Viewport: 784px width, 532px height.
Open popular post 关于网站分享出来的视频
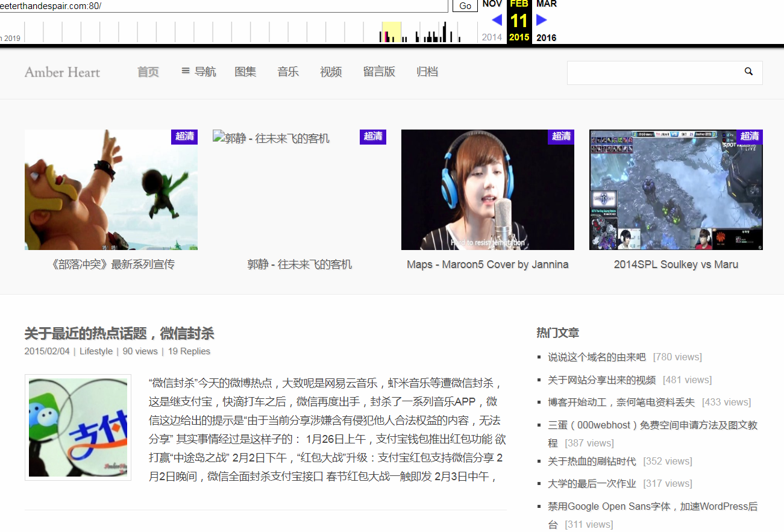point(601,380)
